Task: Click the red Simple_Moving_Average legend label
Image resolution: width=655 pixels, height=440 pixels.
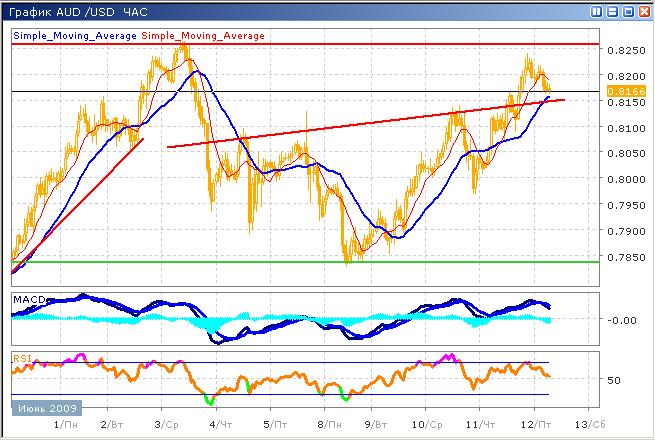Action: (203, 36)
